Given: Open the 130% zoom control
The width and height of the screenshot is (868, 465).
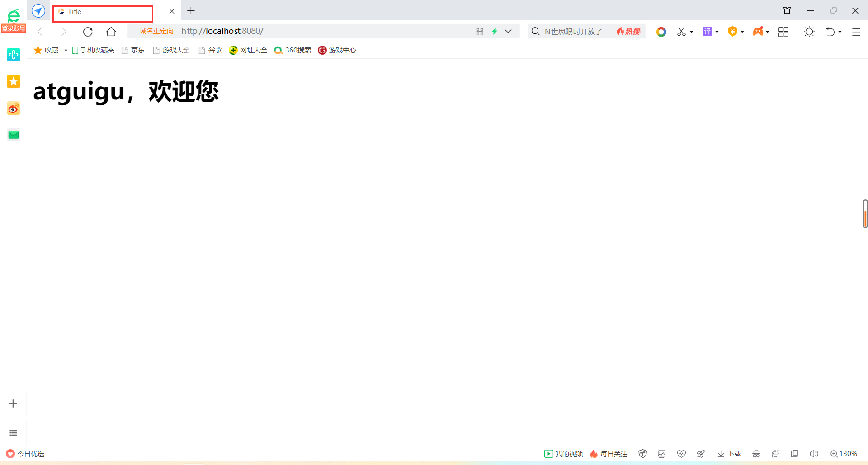Looking at the screenshot, I should (x=844, y=454).
